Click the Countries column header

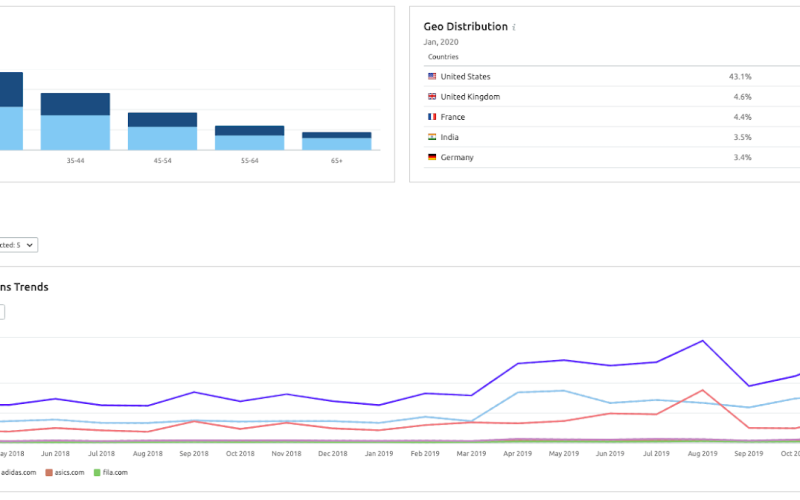443,57
